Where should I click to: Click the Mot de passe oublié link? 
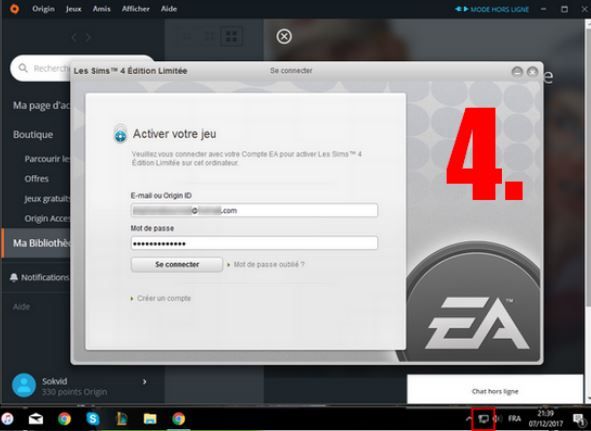click(x=269, y=264)
